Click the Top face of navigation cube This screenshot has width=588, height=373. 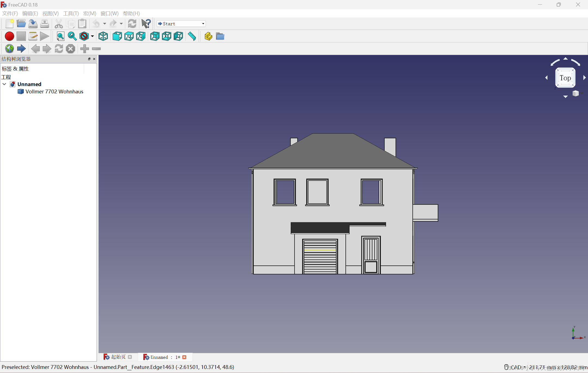[565, 78]
